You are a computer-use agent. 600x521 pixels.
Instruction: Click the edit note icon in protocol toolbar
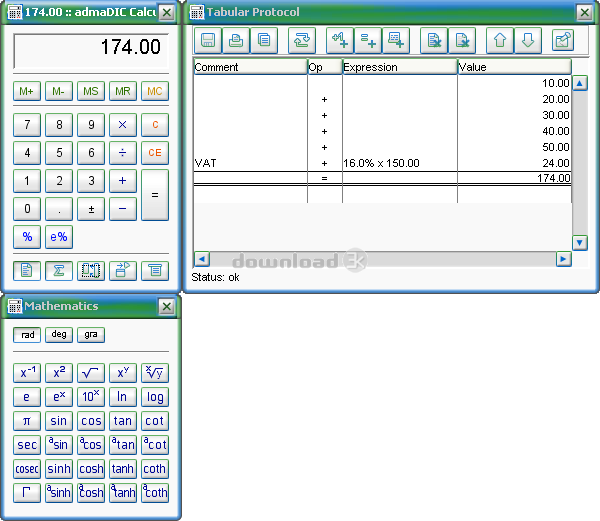563,40
